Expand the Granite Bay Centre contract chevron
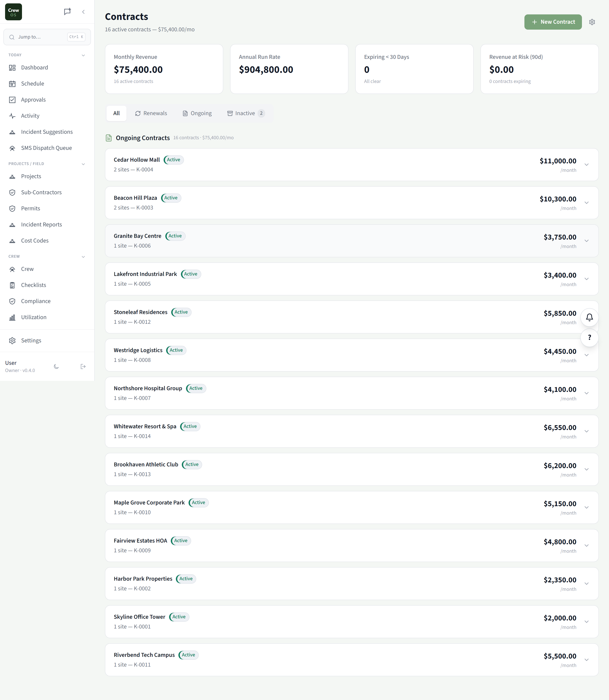609x700 pixels. coord(587,241)
